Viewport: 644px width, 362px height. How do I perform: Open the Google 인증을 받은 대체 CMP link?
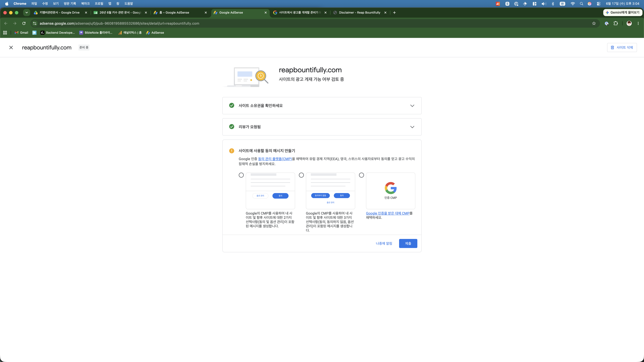(x=388, y=213)
